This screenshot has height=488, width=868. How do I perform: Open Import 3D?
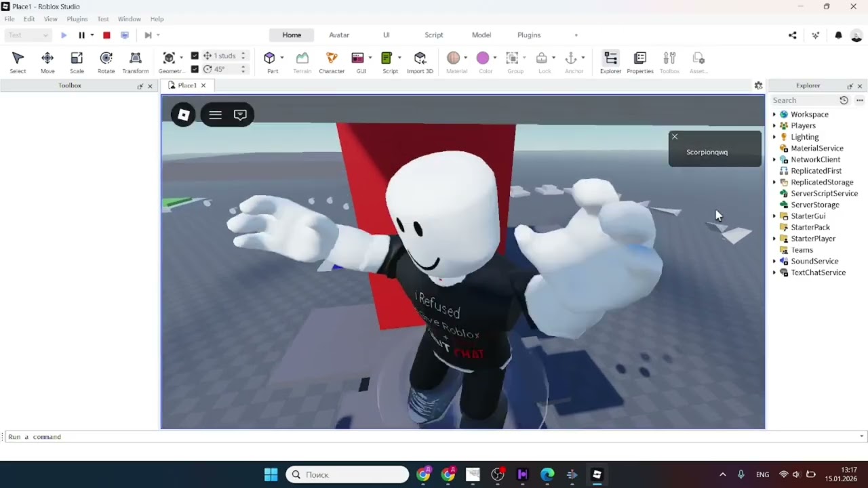(420, 62)
